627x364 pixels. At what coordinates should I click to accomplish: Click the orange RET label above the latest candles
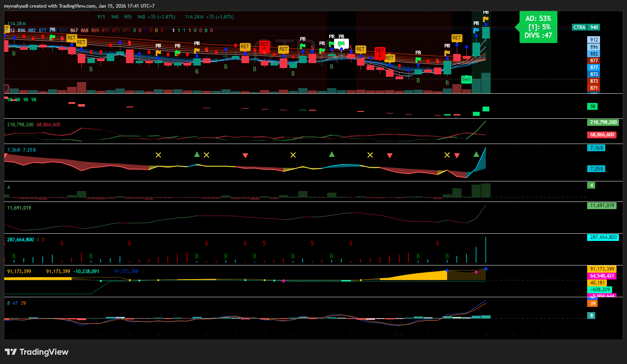[456, 38]
